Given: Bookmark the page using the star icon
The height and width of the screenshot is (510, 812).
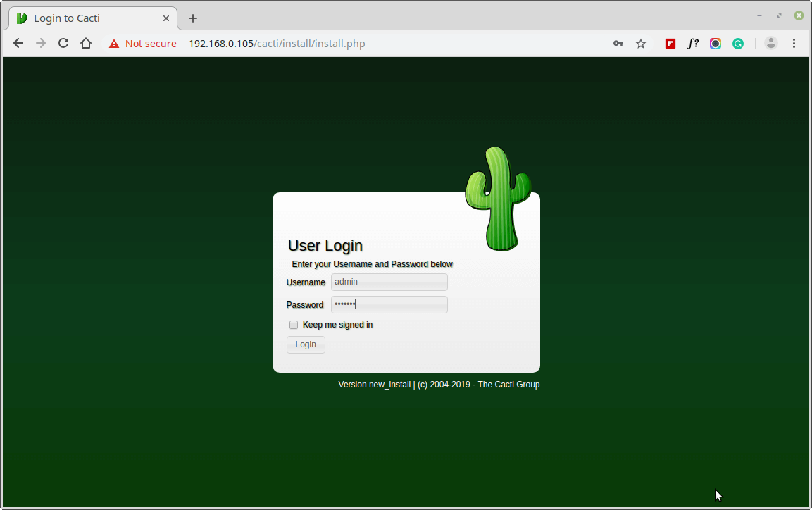Looking at the screenshot, I should (x=640, y=43).
